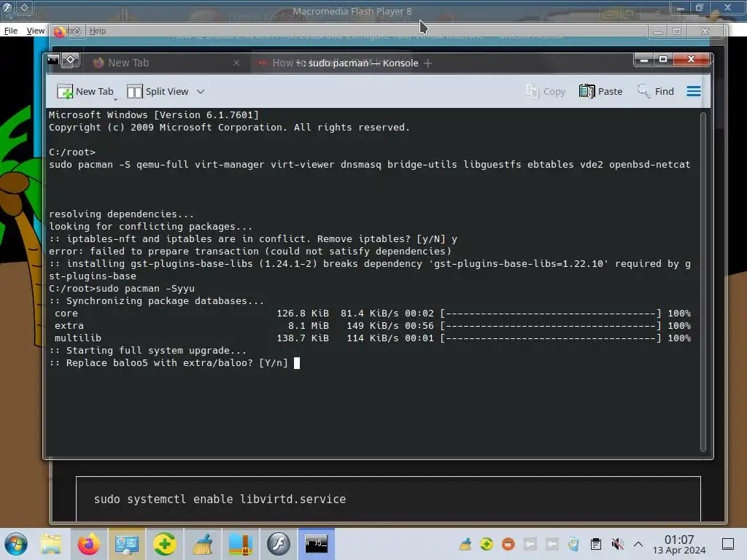Click the 'looking for conflicting packages...' line

click(x=150, y=226)
